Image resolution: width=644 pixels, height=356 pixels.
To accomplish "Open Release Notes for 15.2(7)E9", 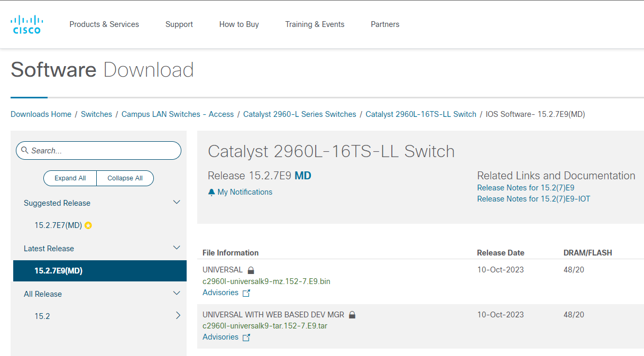I will point(526,188).
